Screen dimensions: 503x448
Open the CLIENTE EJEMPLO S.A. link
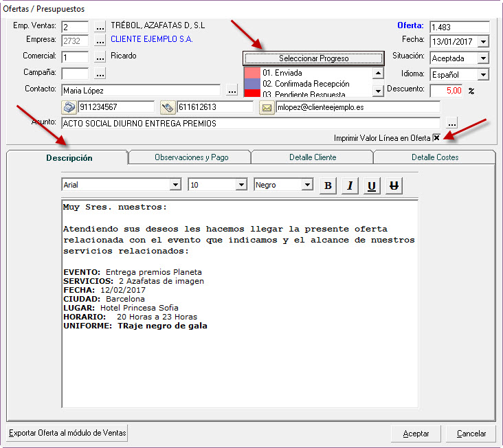152,39
